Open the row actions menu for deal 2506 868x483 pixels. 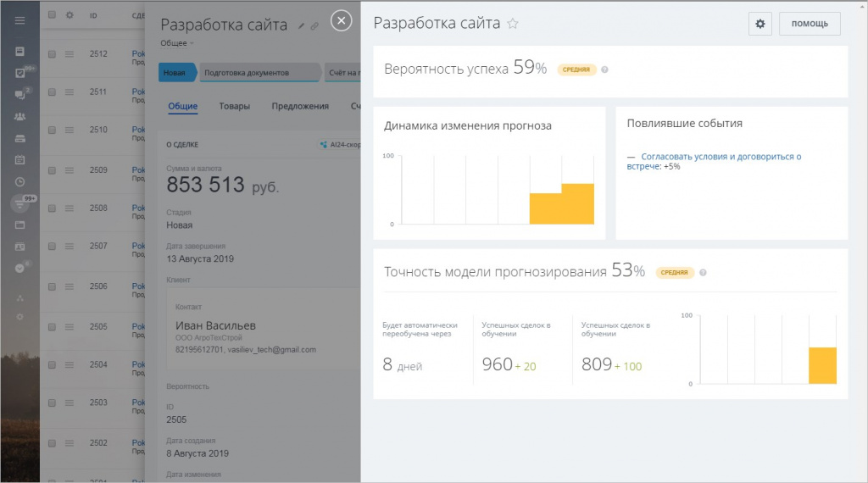click(x=70, y=287)
